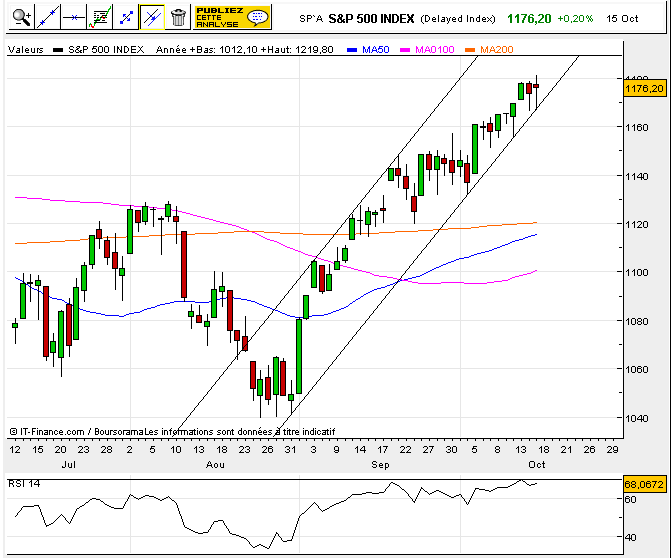This screenshot has width=672, height=558.
Task: Click the trash can delete icon
Action: (178, 17)
